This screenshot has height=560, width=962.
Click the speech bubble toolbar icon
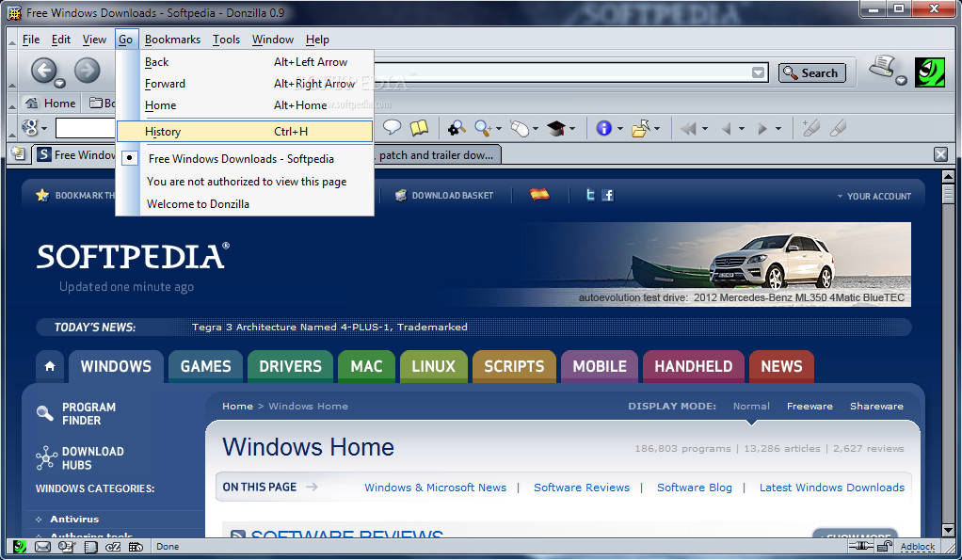click(392, 127)
